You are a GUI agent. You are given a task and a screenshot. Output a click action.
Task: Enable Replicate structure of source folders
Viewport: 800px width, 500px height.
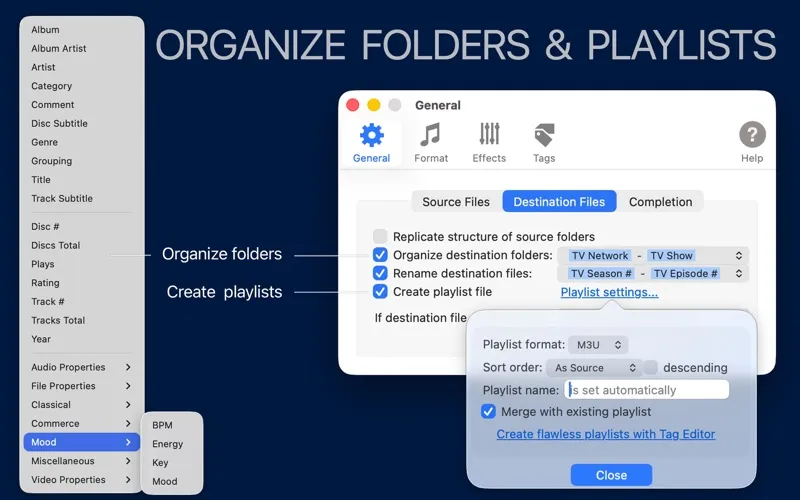click(x=380, y=236)
